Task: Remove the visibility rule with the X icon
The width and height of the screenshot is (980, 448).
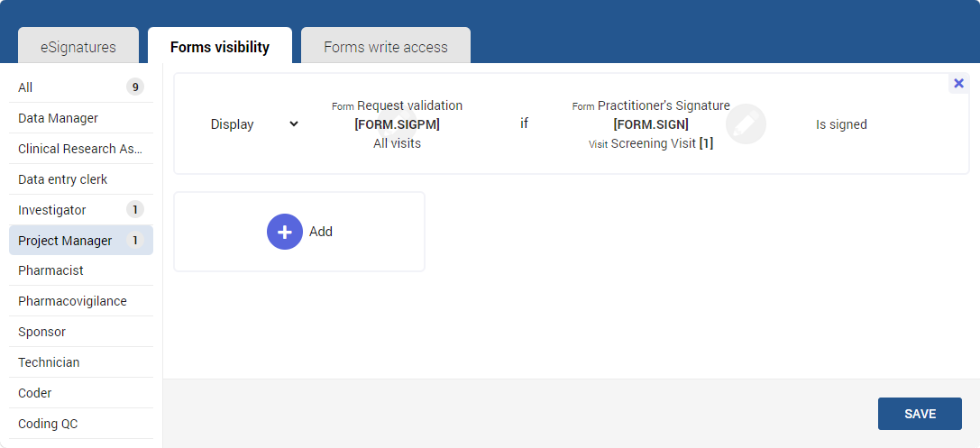Action: 958,84
